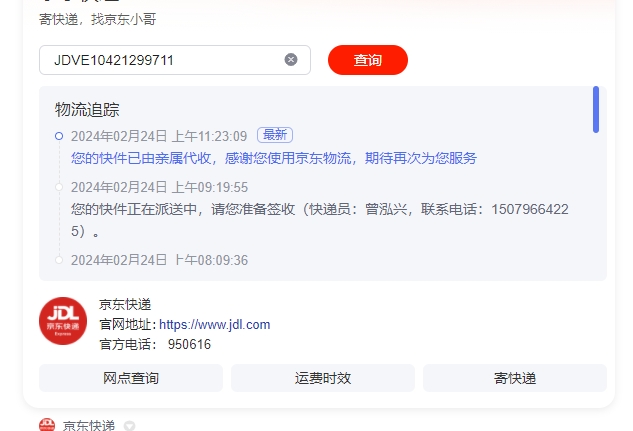Click the 官方电话 label
Viewport: 633px width, 431px height.
pyautogui.click(x=128, y=344)
